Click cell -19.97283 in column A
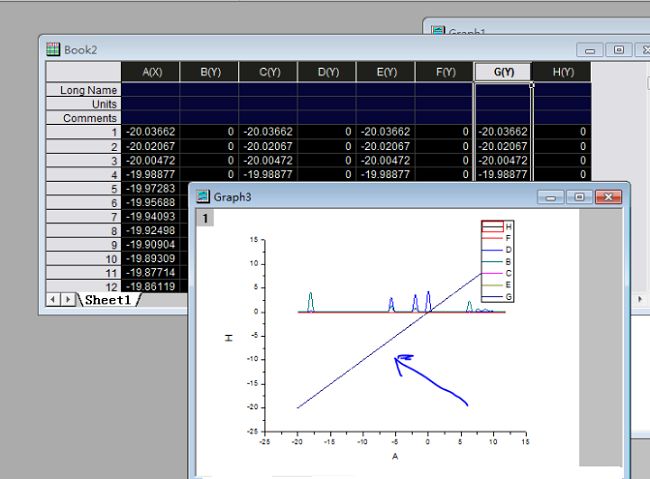 click(x=150, y=188)
